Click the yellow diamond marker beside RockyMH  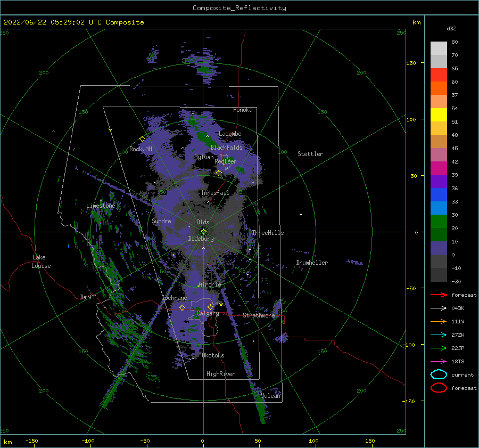[142, 139]
